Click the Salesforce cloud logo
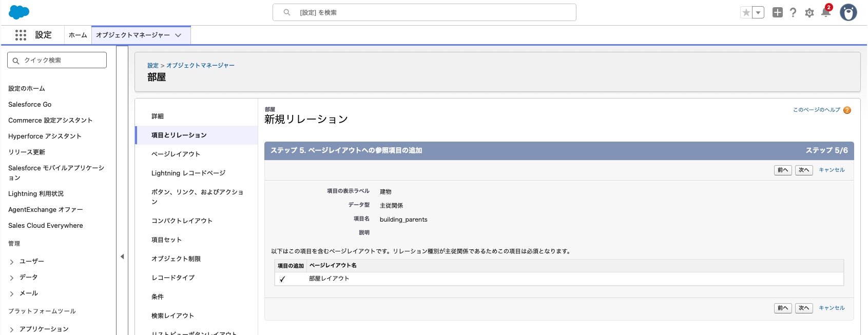 click(19, 12)
